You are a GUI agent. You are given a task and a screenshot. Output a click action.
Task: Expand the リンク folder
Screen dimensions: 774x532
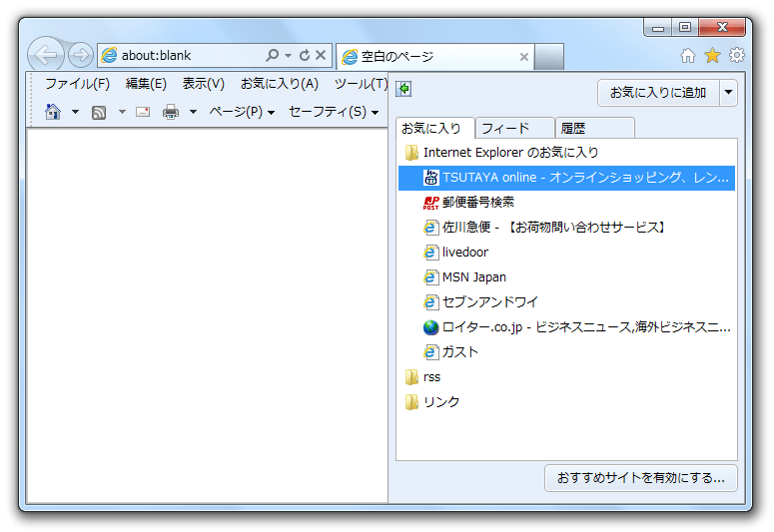(x=566, y=402)
